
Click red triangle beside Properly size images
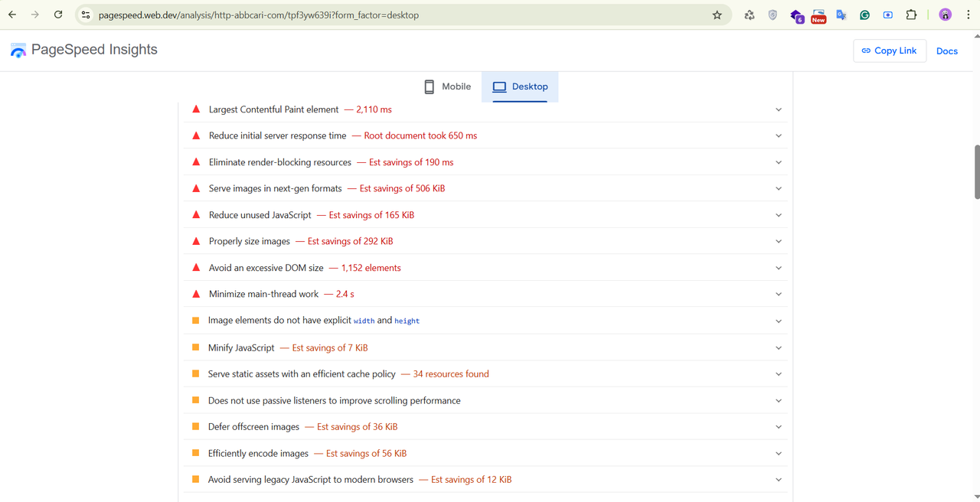pyautogui.click(x=196, y=241)
